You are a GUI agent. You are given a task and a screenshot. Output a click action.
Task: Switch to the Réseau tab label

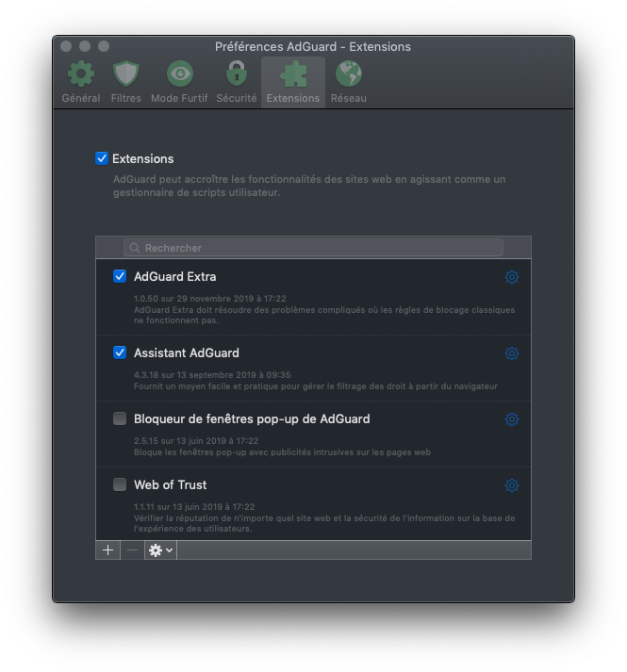click(x=348, y=98)
